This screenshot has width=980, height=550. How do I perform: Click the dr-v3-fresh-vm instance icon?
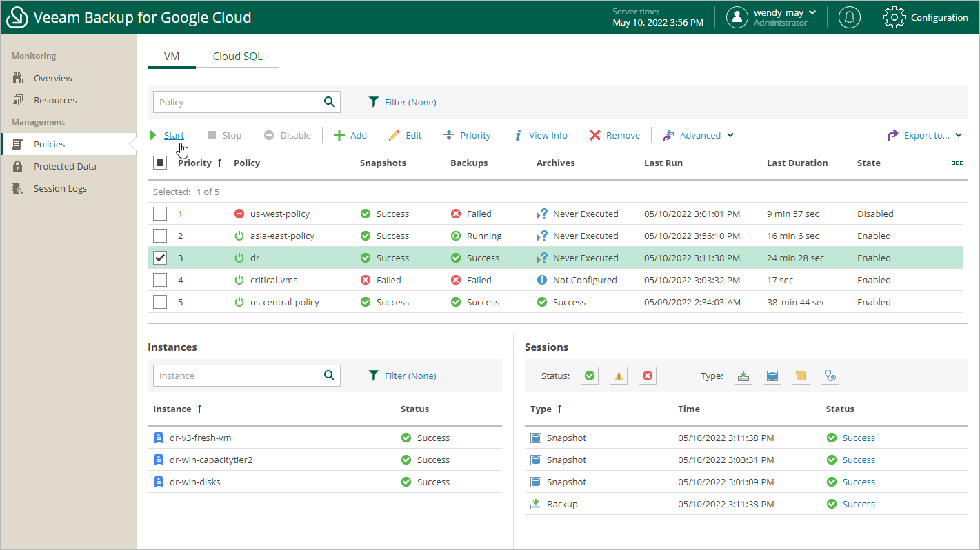coord(159,438)
